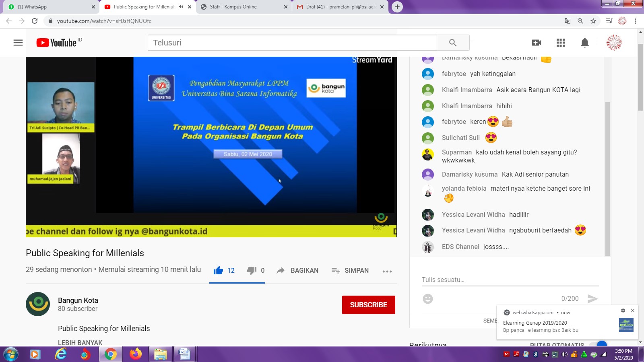Image resolution: width=644 pixels, height=362 pixels.
Task: Expand description with LEBIH BANYAK
Action: point(80,343)
